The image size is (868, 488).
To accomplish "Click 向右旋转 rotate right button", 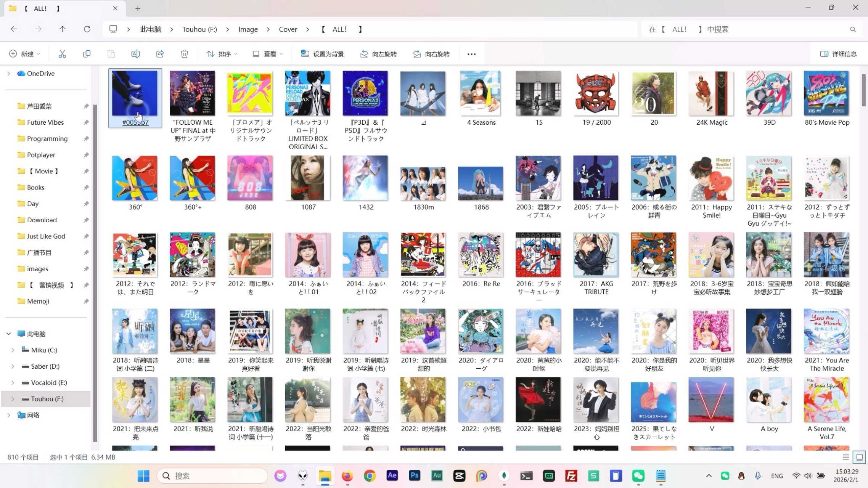I will [x=431, y=54].
